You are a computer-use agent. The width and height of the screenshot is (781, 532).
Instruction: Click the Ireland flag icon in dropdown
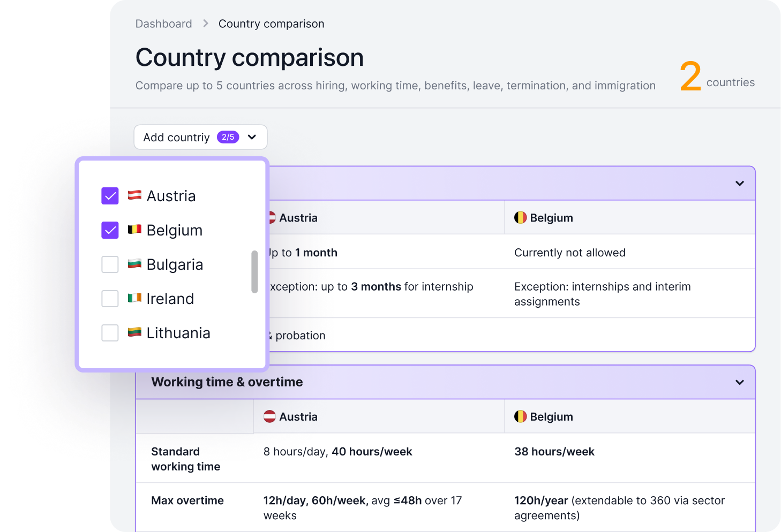tap(134, 298)
